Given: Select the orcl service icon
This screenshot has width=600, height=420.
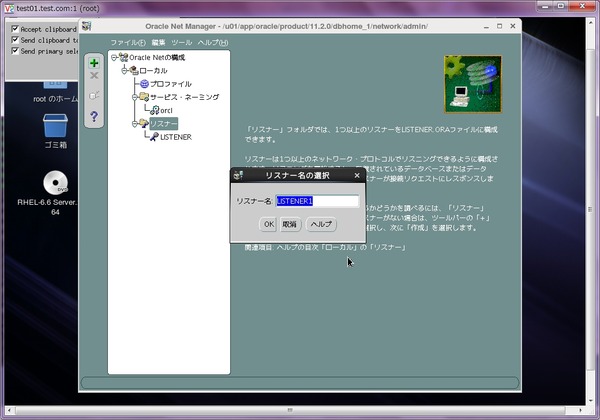Looking at the screenshot, I should [x=155, y=110].
